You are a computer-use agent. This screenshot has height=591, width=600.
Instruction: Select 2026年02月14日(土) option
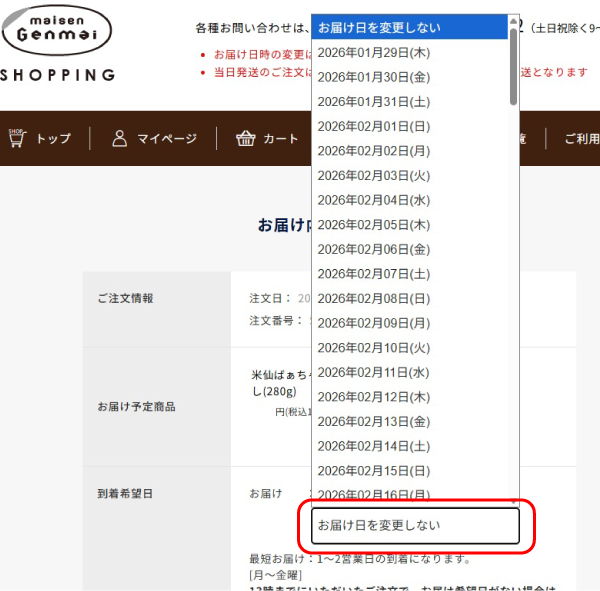point(409,446)
